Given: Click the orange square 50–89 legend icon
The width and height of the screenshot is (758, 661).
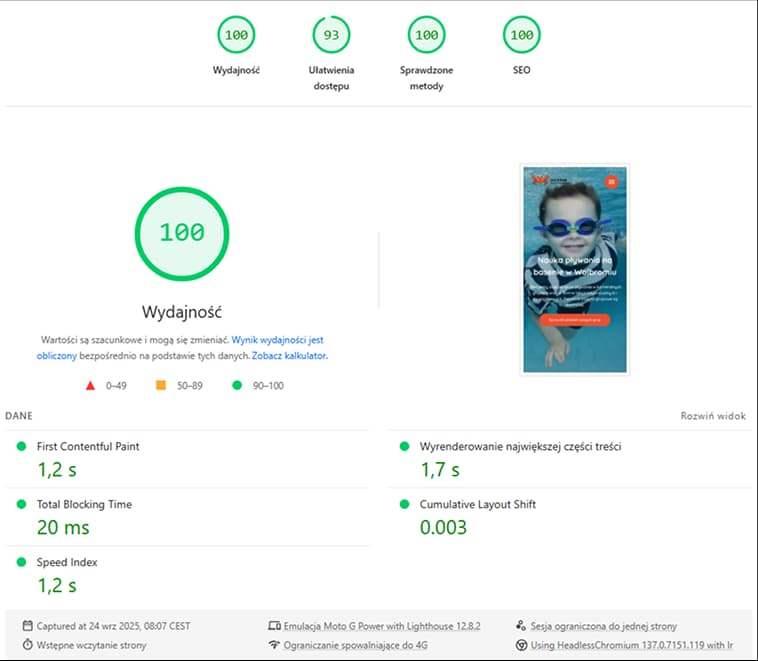Looking at the screenshot, I should [160, 385].
